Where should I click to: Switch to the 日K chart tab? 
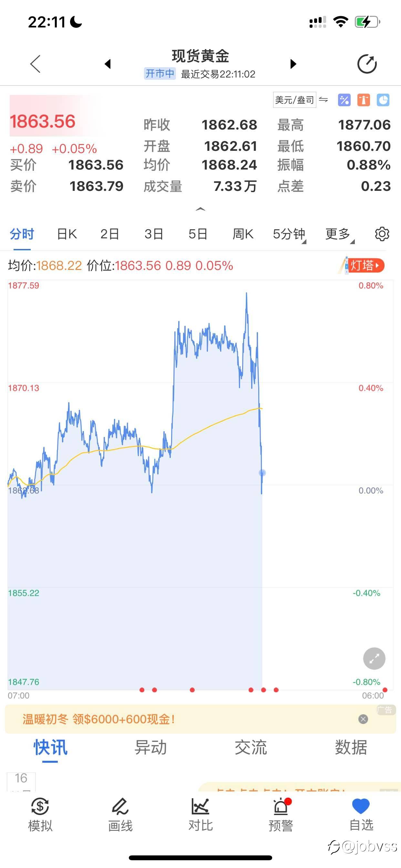click(67, 234)
